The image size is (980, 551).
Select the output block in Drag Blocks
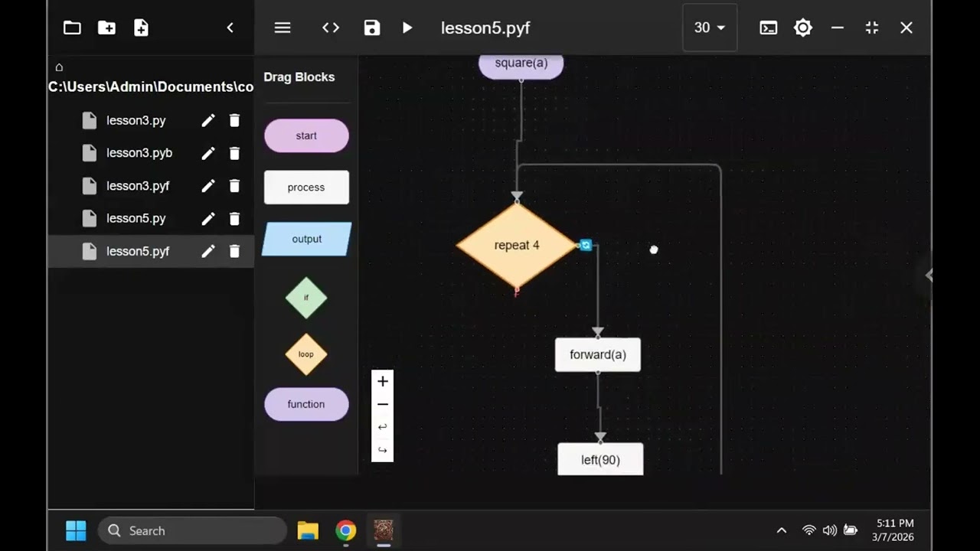[x=306, y=239]
